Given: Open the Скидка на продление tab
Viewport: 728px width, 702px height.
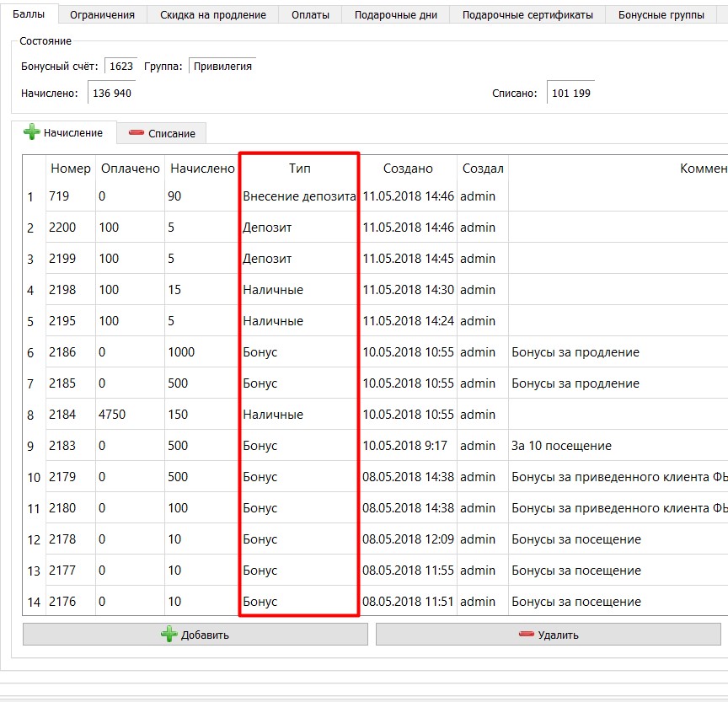Looking at the screenshot, I should click(x=213, y=15).
